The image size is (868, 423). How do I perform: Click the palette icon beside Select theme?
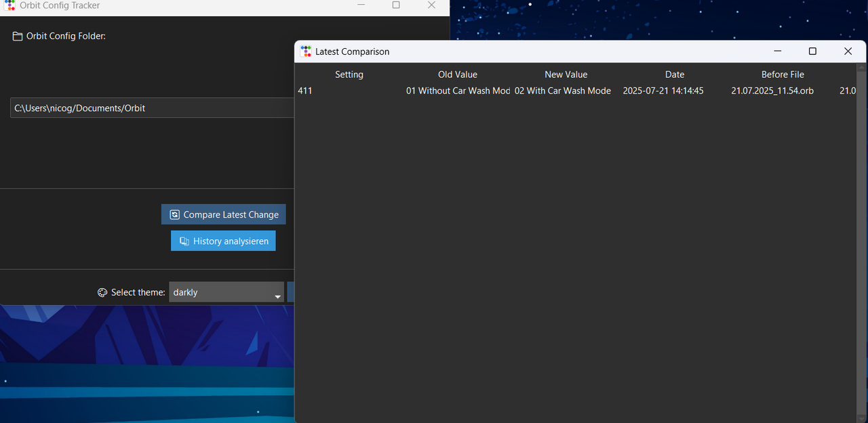pyautogui.click(x=102, y=292)
